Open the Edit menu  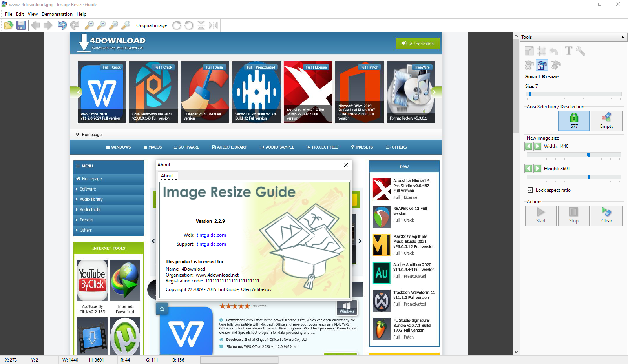(x=20, y=14)
